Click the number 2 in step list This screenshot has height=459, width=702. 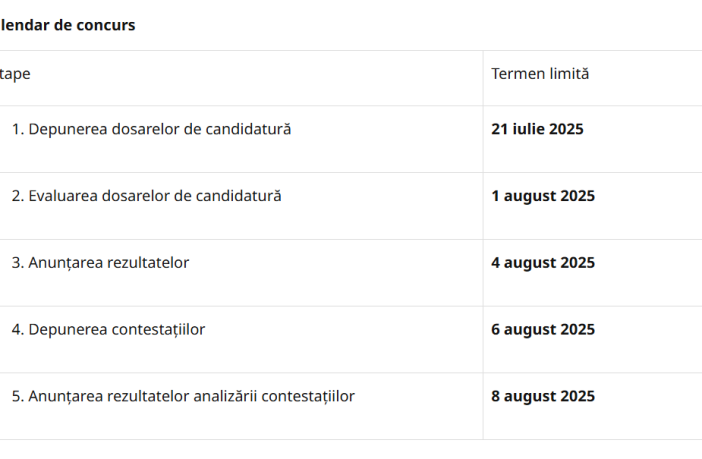pos(16,196)
